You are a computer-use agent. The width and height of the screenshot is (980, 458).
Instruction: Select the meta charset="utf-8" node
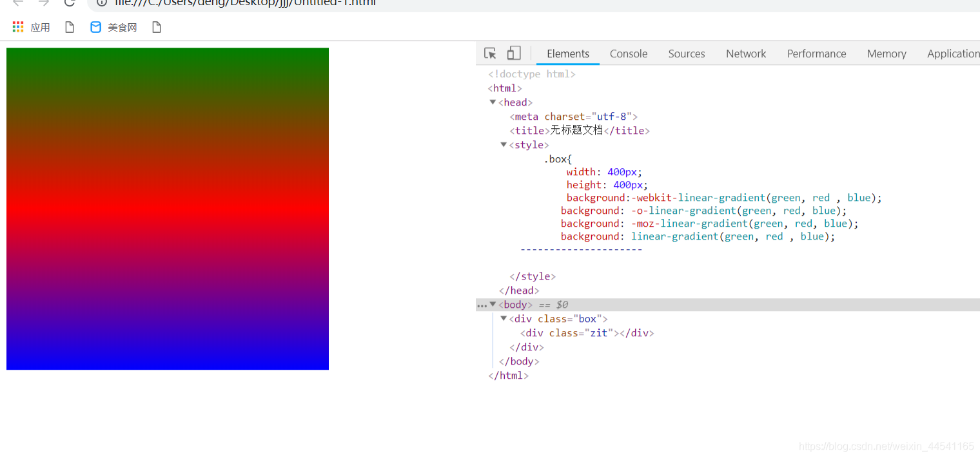pos(573,117)
